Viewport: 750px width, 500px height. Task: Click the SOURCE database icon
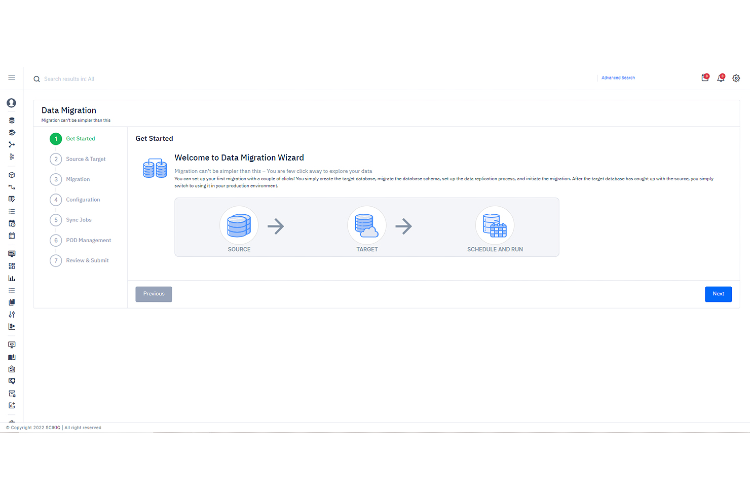pos(239,225)
